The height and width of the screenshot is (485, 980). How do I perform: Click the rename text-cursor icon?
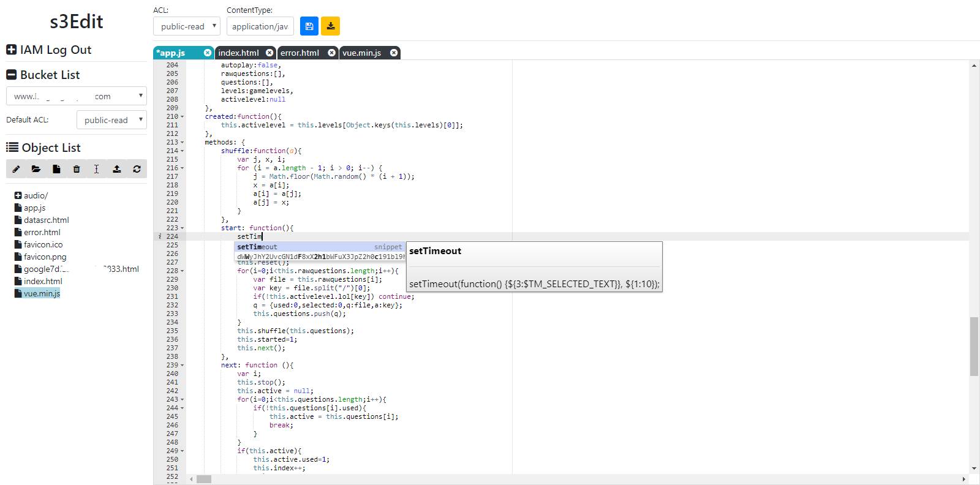[x=96, y=169]
